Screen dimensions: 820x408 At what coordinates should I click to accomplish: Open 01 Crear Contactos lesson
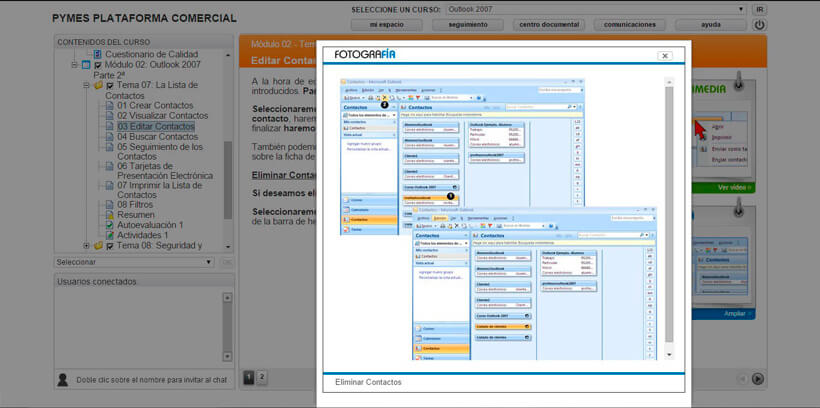(x=155, y=106)
